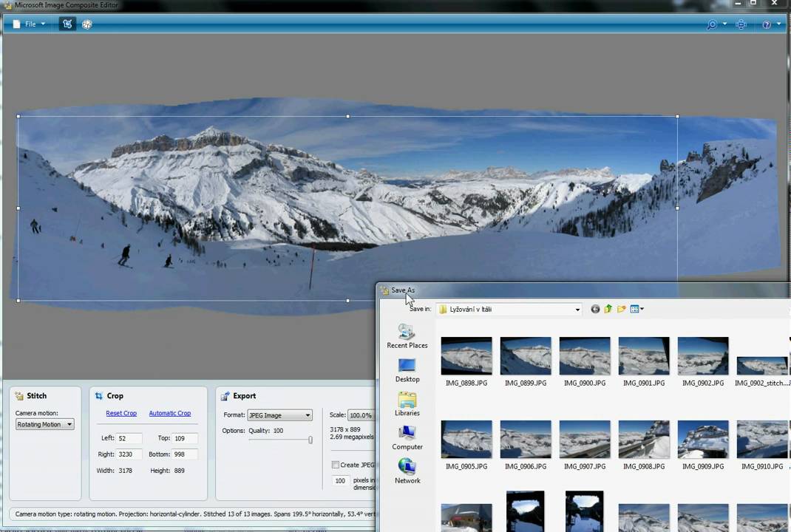
Task: Click the Crop panel icon
Action: [x=99, y=396]
